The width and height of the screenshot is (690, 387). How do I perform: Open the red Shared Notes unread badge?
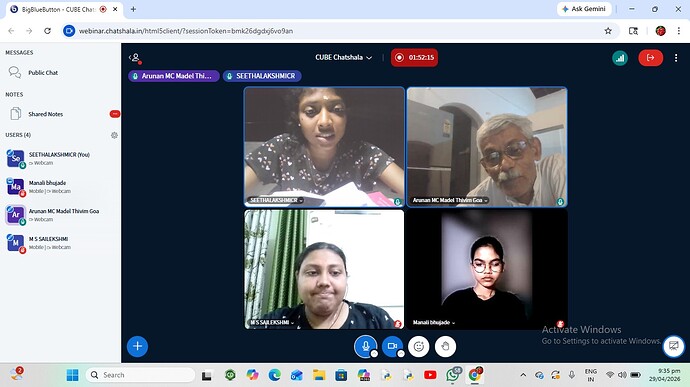click(x=114, y=114)
